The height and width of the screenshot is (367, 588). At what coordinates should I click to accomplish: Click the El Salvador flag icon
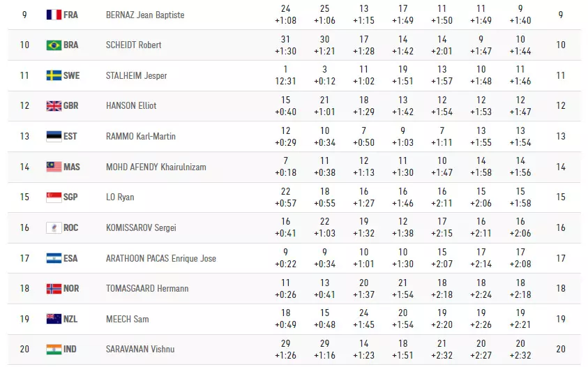coord(54,258)
